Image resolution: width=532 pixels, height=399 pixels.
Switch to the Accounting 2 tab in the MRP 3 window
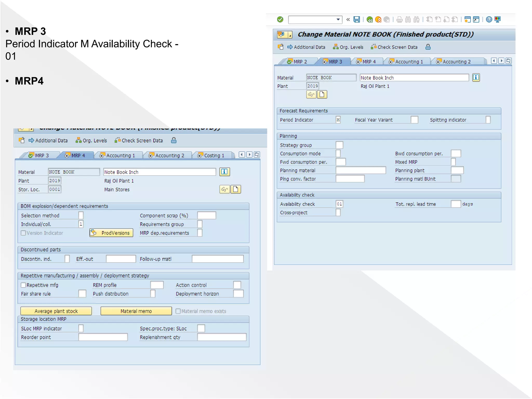click(x=456, y=62)
